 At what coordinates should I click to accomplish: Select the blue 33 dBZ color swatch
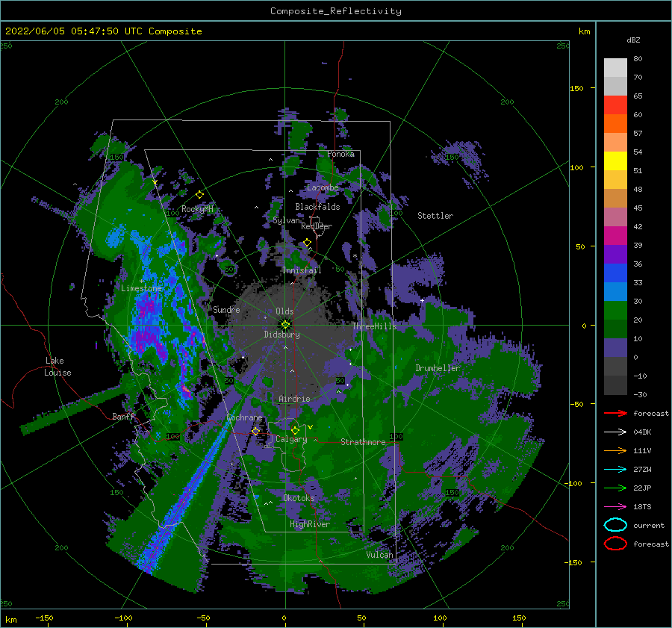pos(615,273)
